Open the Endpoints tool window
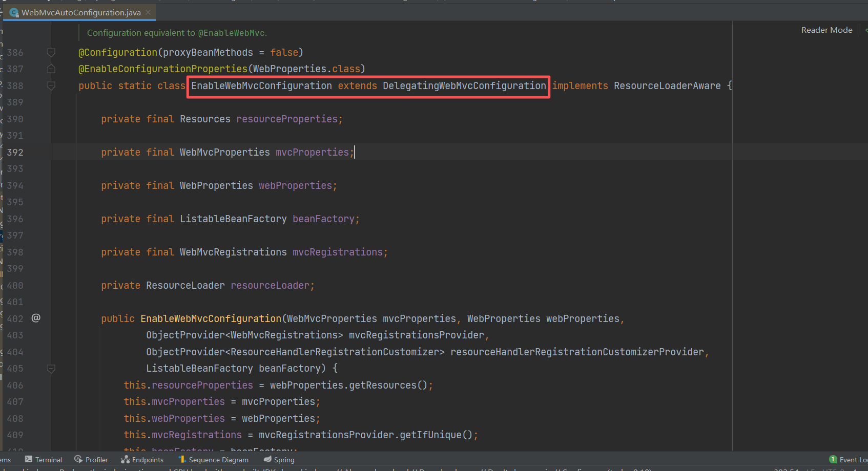Viewport: 868px width, 471px height. click(x=142, y=460)
